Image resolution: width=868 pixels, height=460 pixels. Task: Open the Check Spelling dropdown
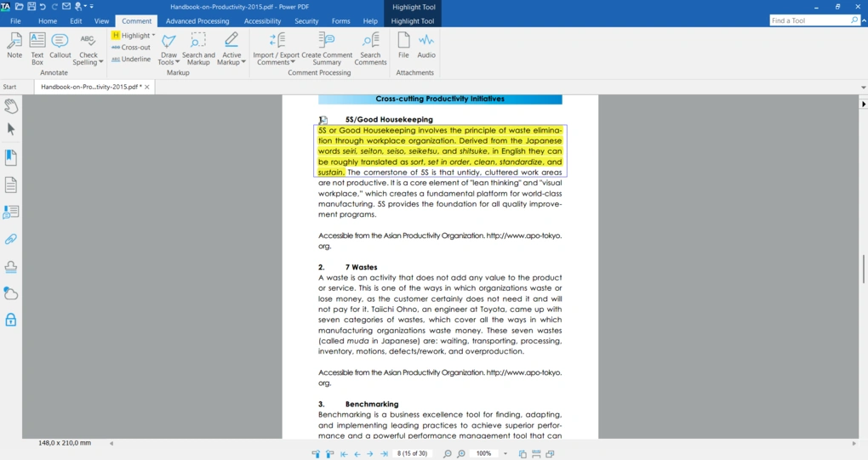click(88, 48)
